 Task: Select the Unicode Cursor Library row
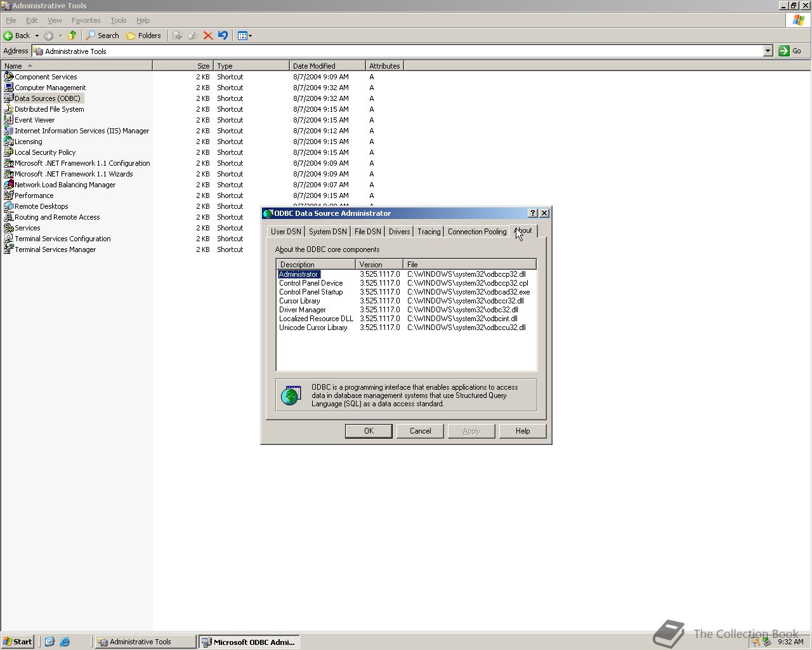pos(406,328)
